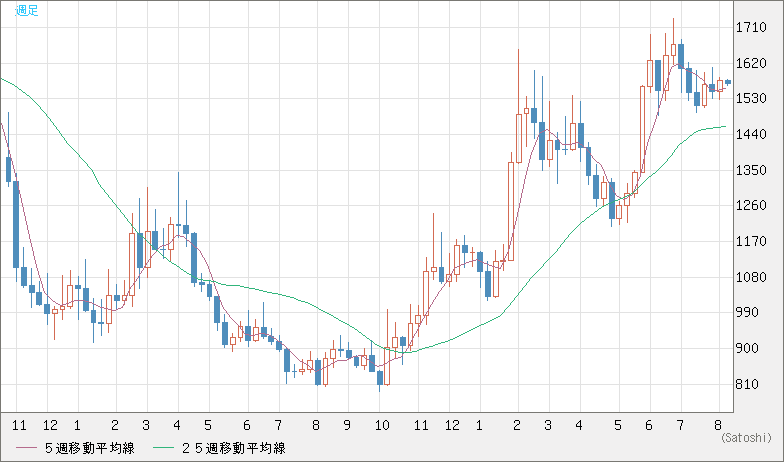Image resolution: width=784 pixels, height=462 pixels.
Task: Click the 1440 price axis label
Action: (x=751, y=134)
